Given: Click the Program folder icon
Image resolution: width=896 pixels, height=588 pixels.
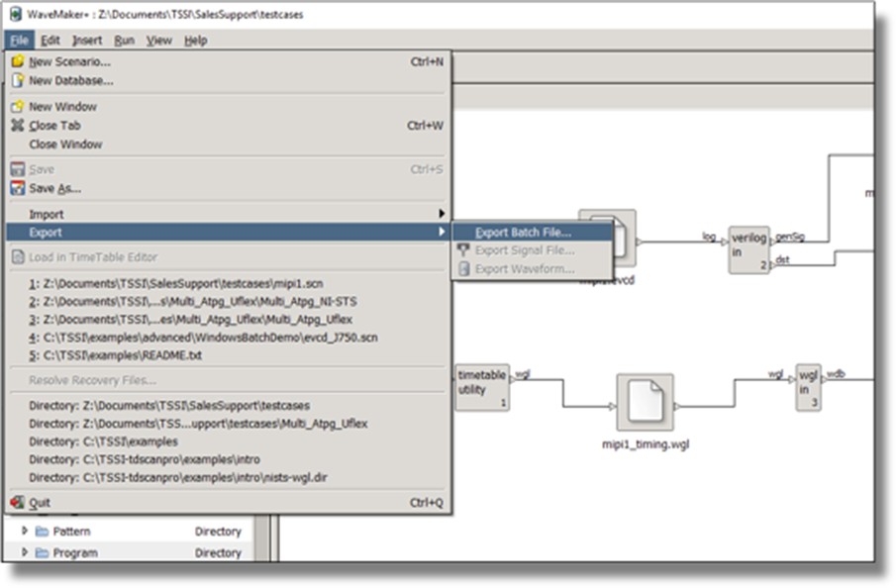Looking at the screenshot, I should tap(42, 552).
